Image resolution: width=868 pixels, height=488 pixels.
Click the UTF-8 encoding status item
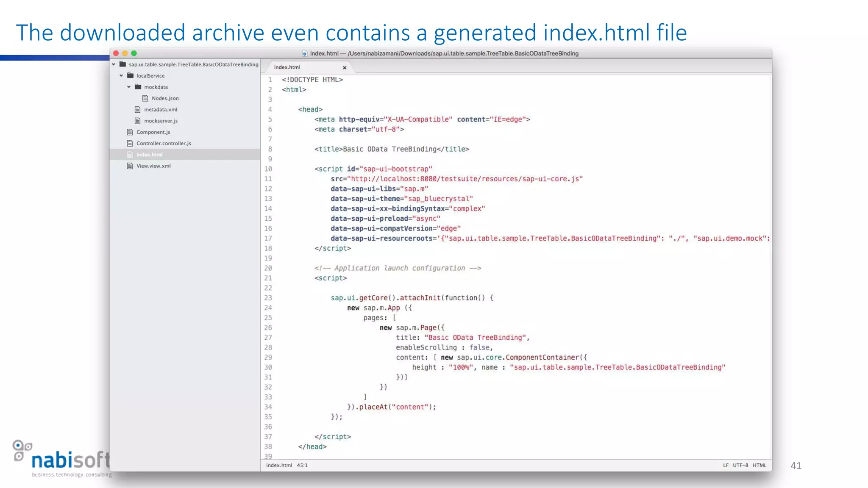[740, 465]
